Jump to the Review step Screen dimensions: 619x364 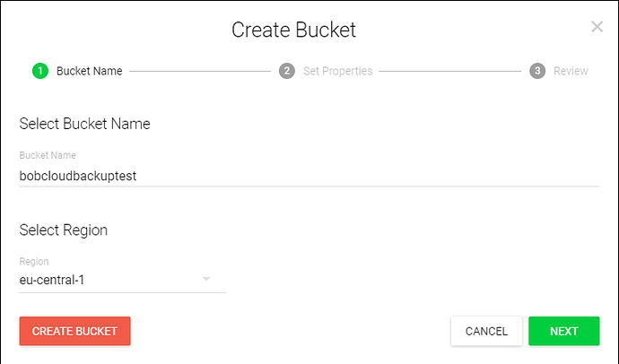tap(571, 71)
